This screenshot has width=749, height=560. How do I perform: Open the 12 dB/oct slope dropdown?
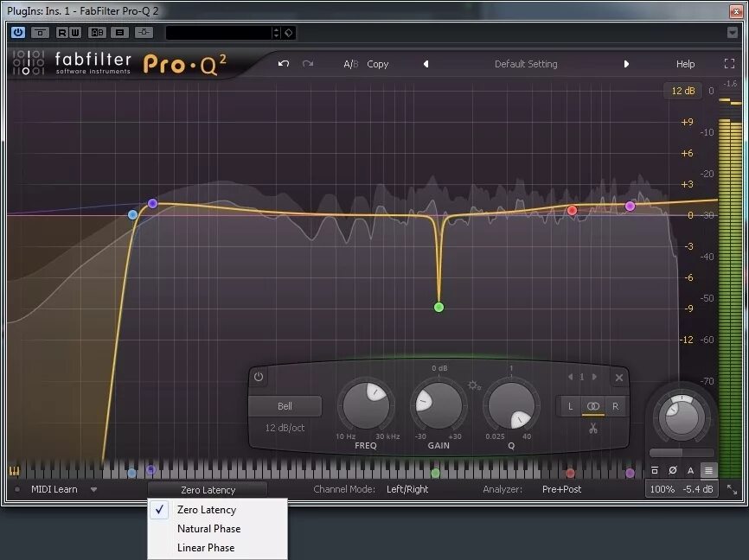pyautogui.click(x=285, y=428)
